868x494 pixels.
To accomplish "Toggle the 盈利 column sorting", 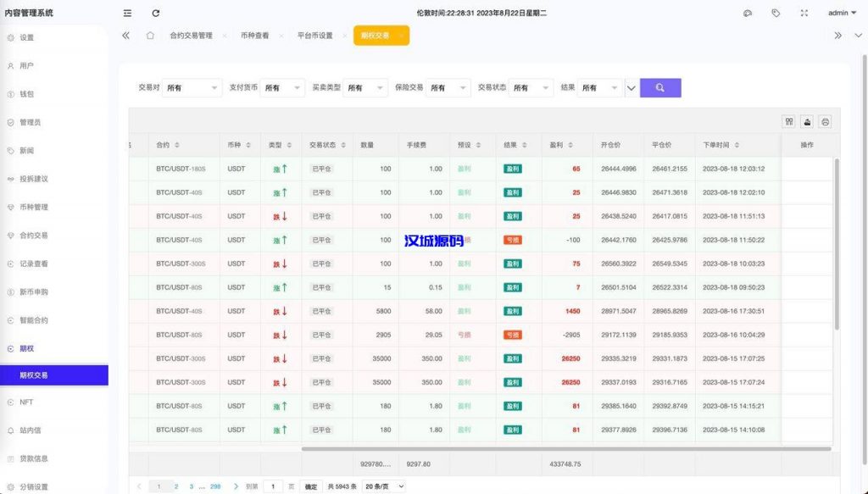I will [x=570, y=144].
